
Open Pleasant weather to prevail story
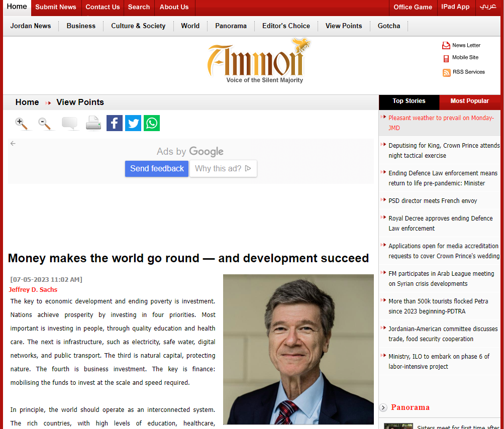[x=441, y=123]
